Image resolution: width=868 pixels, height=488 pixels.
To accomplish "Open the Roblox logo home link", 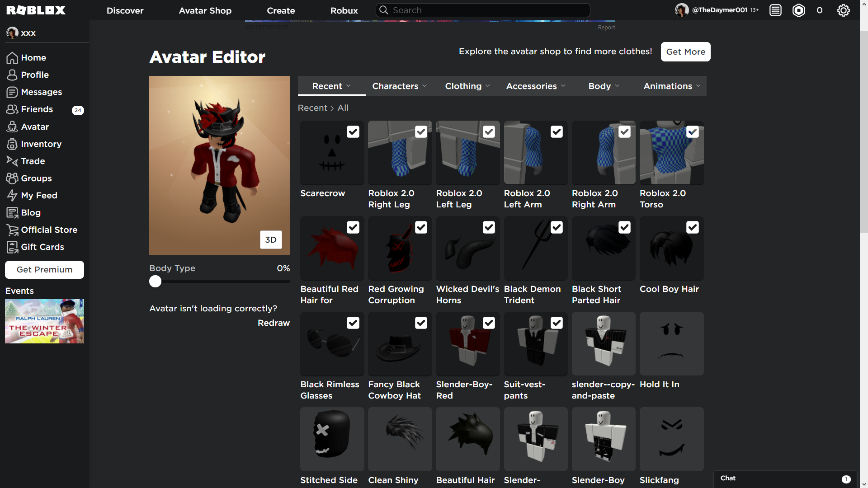I will (x=36, y=10).
